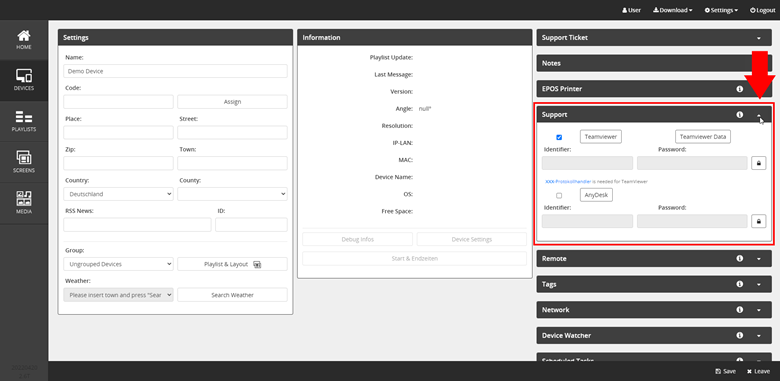Viewport: 780px width, 381px height.
Task: Show info icon on Remote panel
Action: 739,259
